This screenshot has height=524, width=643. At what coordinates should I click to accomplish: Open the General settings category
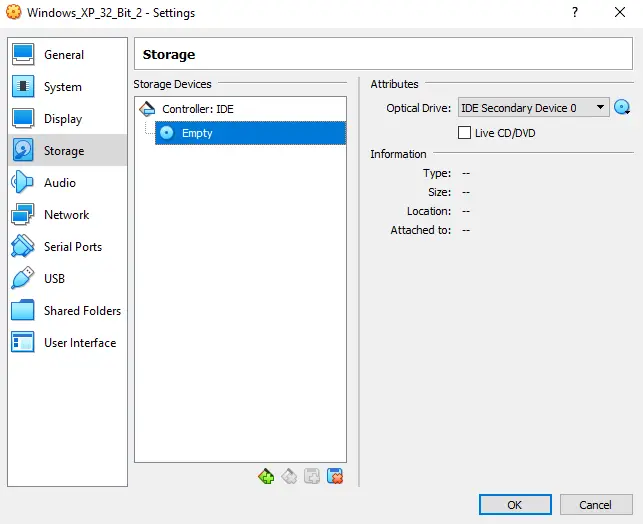coord(67,55)
